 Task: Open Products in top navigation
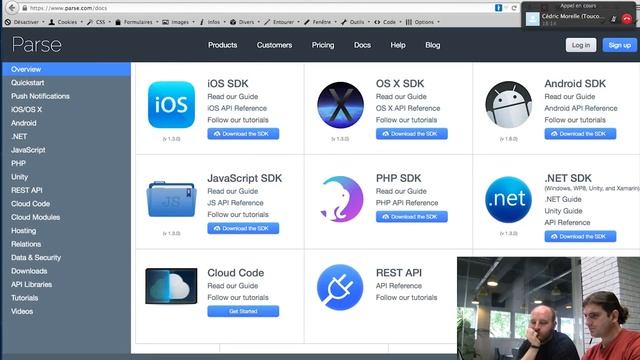coord(222,45)
